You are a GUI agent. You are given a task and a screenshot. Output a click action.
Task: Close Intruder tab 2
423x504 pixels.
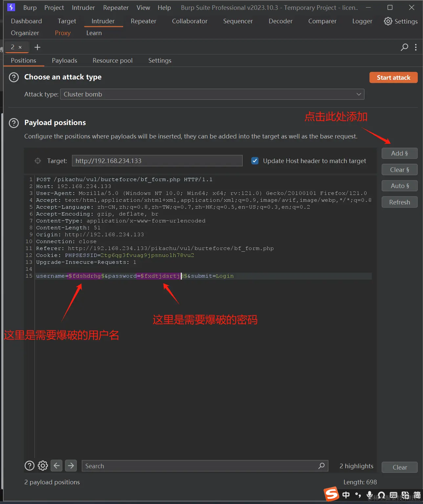(x=20, y=47)
